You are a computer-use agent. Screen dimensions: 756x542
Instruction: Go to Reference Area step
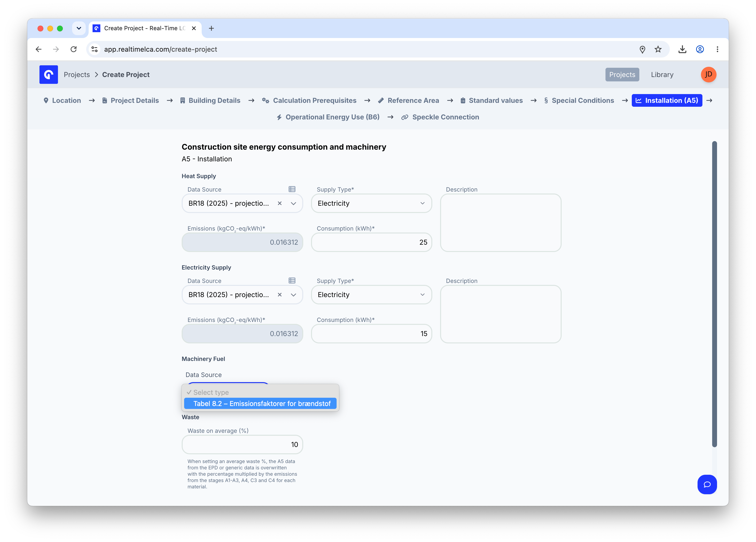coord(408,100)
